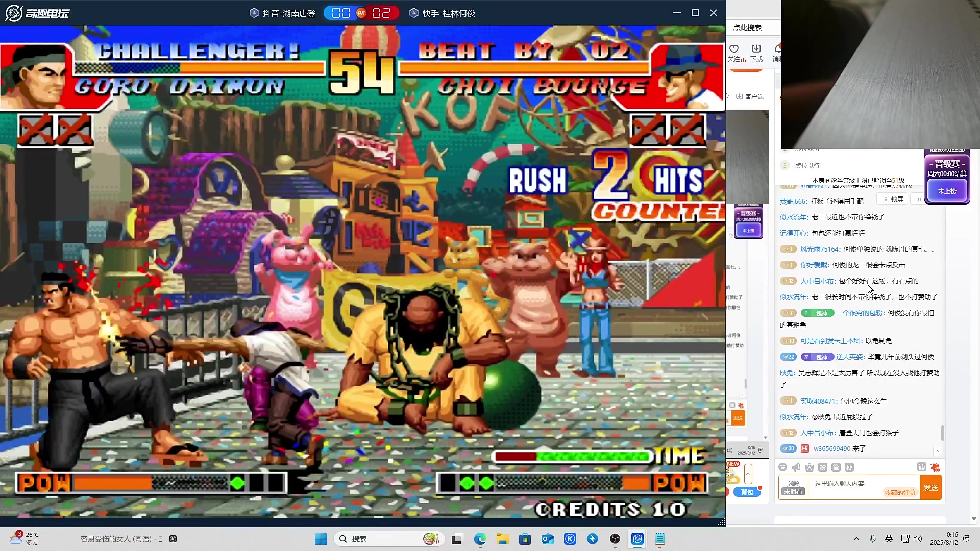Clear chat with the trash icon
Screen dimensions: 980x551
(x=919, y=199)
